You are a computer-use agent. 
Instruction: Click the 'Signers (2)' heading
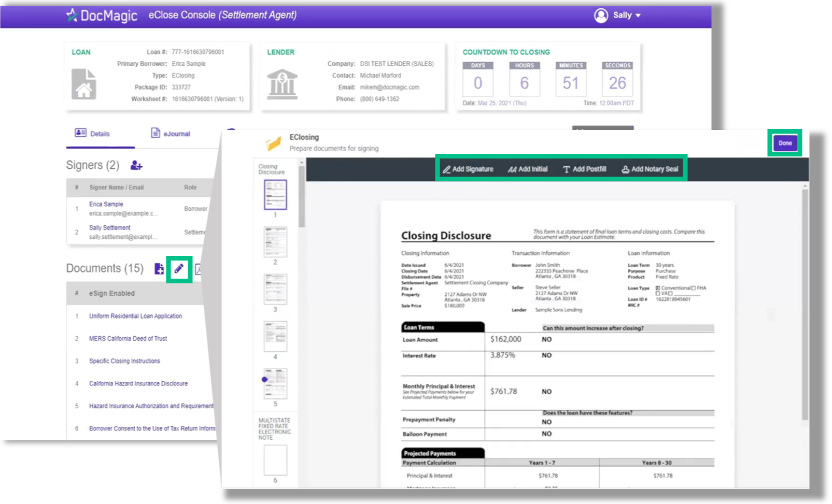click(93, 165)
